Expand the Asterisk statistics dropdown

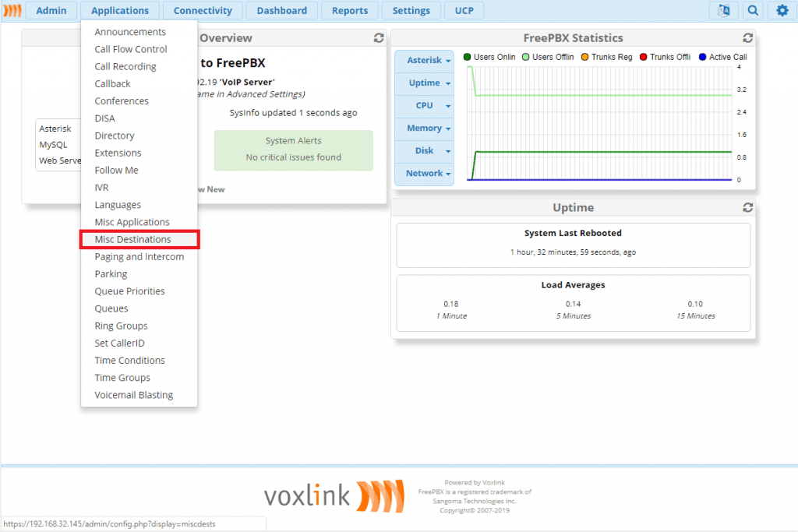425,61
